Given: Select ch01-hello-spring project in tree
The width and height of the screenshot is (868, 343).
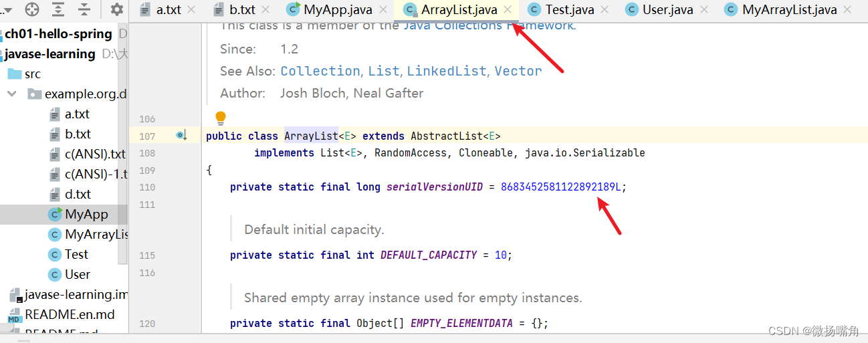Looking at the screenshot, I should (59, 33).
